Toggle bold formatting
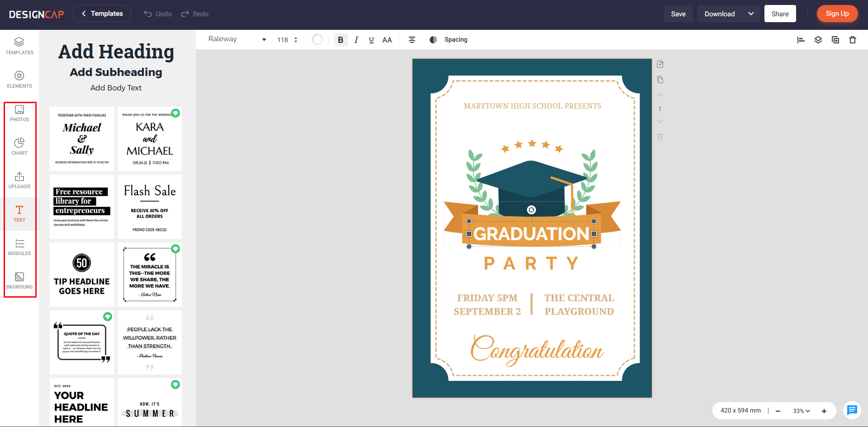 341,40
